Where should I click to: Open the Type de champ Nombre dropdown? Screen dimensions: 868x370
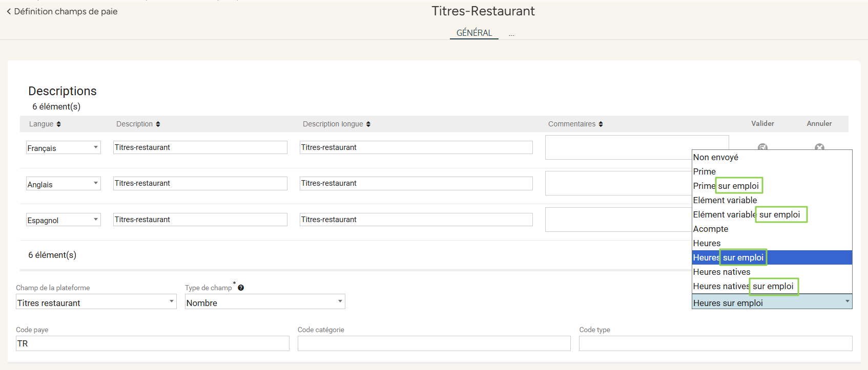tap(264, 302)
